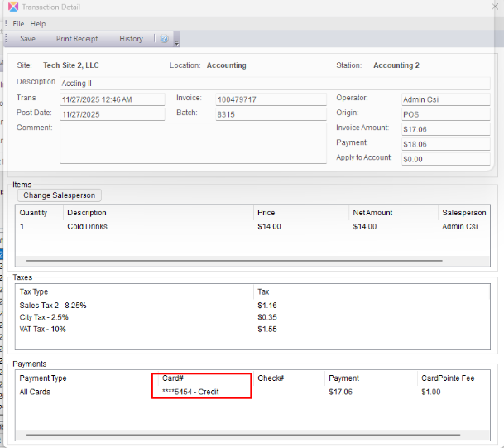Click the Batch number field
Viewport: 504px width, 448px height.
[x=271, y=115]
